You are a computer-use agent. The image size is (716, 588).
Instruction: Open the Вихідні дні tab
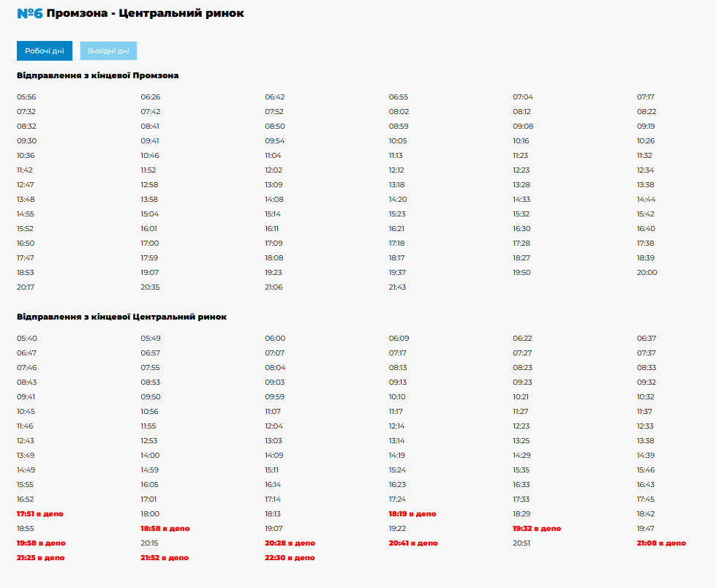pos(108,51)
